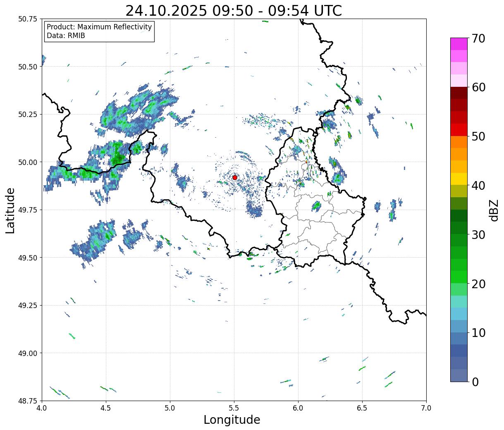Click the colorbar tick label 70
This screenshot has width=504, height=430.
478,38
